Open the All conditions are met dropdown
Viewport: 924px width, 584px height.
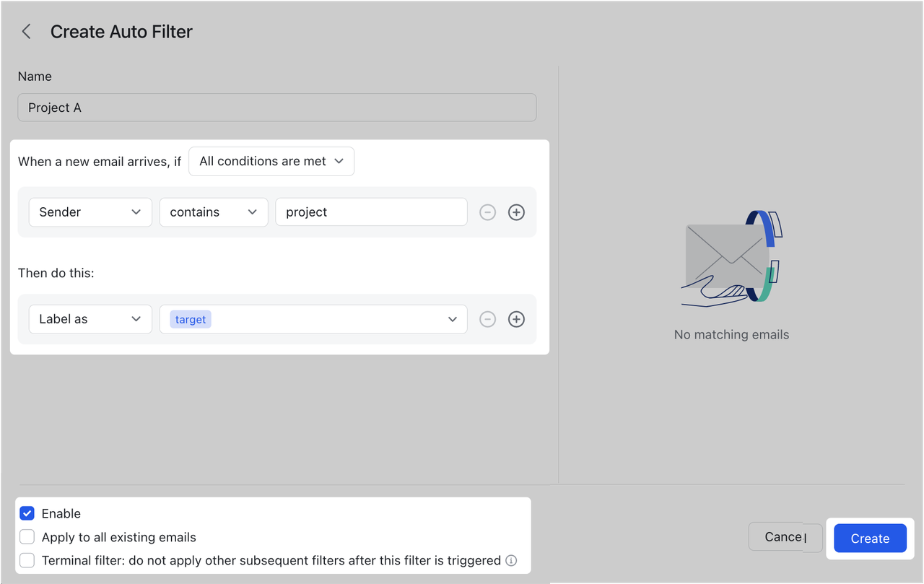(271, 161)
